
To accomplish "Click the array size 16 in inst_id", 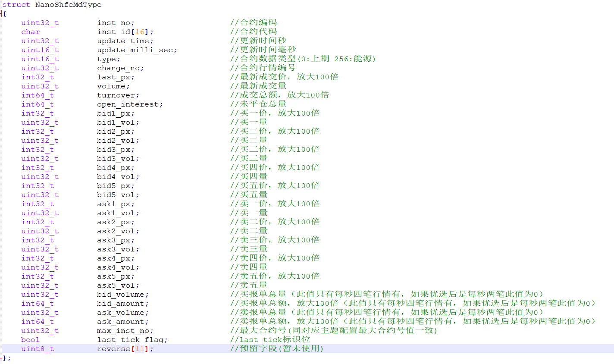I will pos(140,32).
